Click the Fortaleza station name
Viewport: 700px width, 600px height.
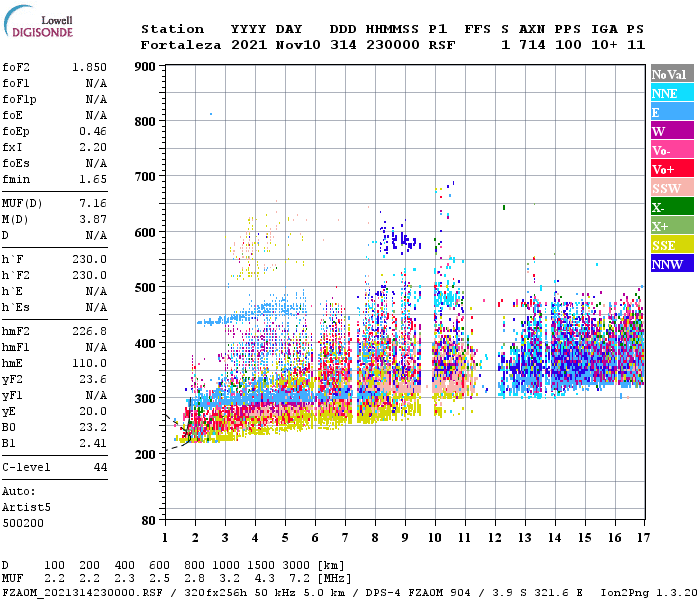181,45
